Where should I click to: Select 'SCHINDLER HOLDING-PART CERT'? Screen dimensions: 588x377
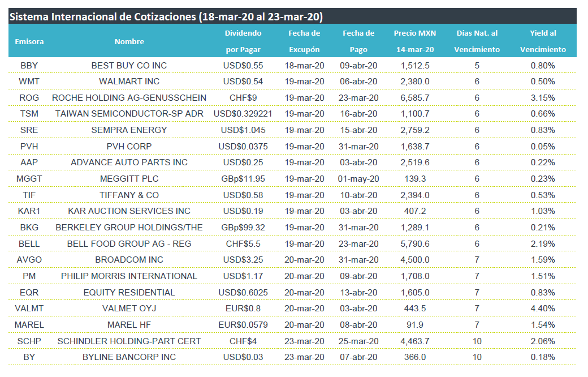129,341
